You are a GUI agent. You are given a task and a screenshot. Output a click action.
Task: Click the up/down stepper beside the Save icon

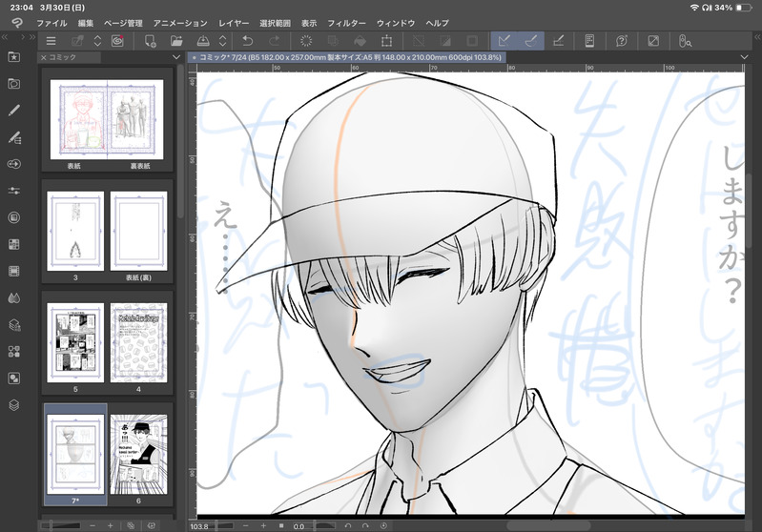222,41
